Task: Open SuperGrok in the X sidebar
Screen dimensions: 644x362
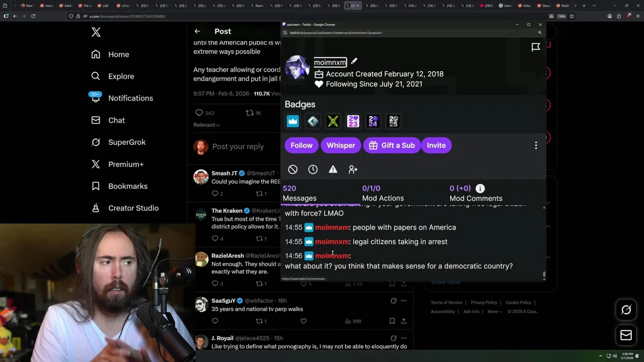Action: (x=118, y=142)
